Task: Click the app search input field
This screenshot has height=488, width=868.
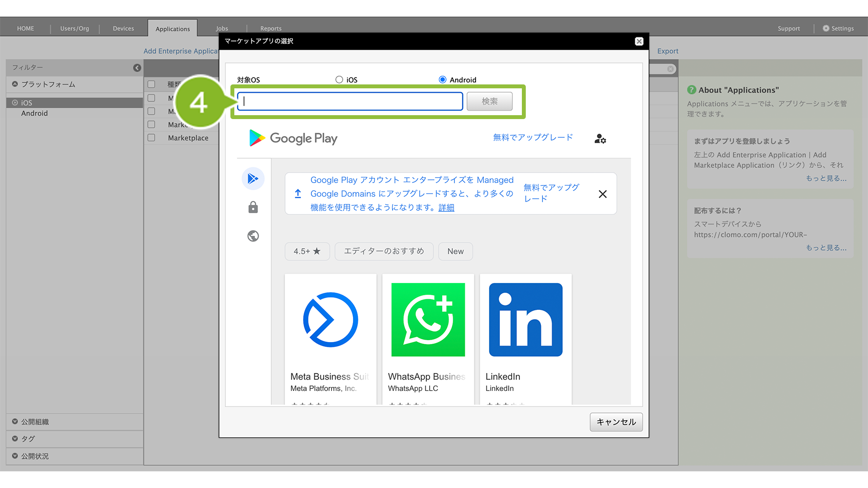Action: (x=350, y=102)
